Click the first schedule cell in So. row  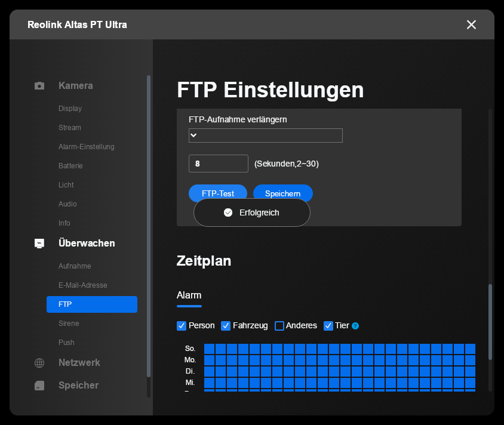click(209, 349)
